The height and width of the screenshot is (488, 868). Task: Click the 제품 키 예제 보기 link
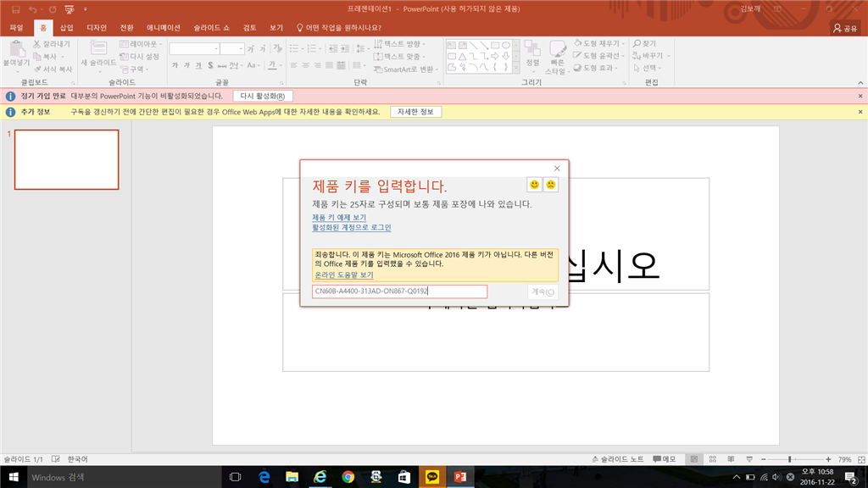339,218
